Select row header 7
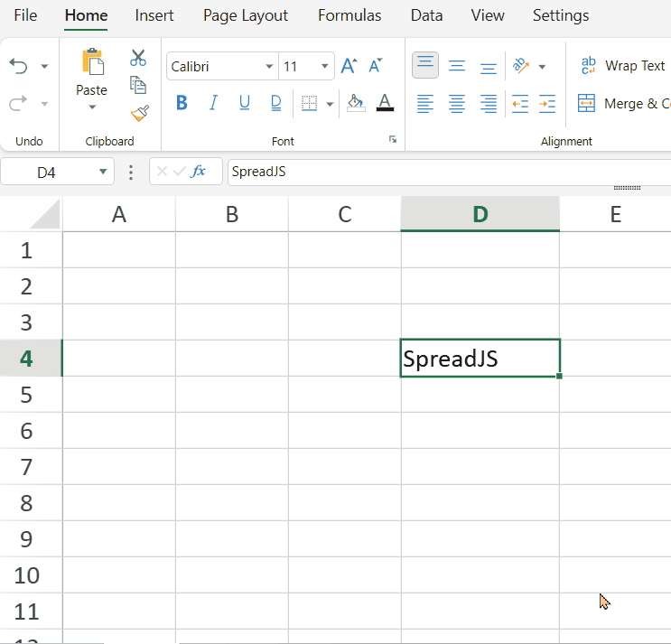The image size is (671, 644). 31,466
